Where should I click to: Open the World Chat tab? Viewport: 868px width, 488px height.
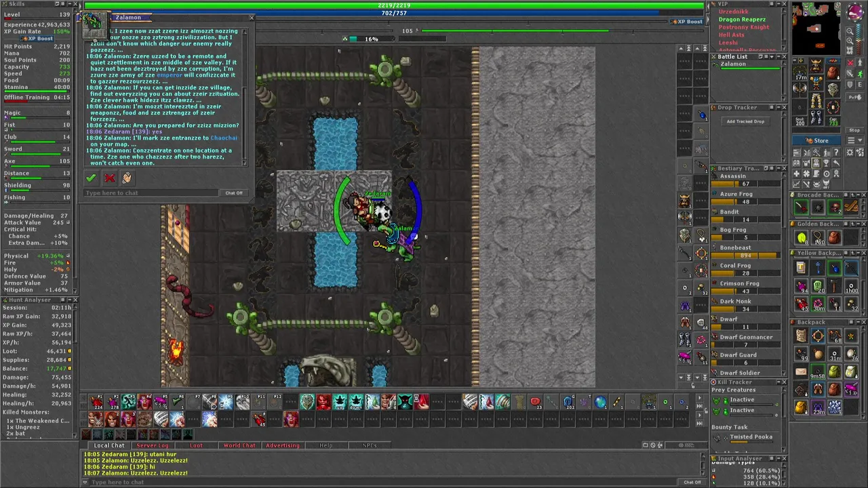point(239,445)
